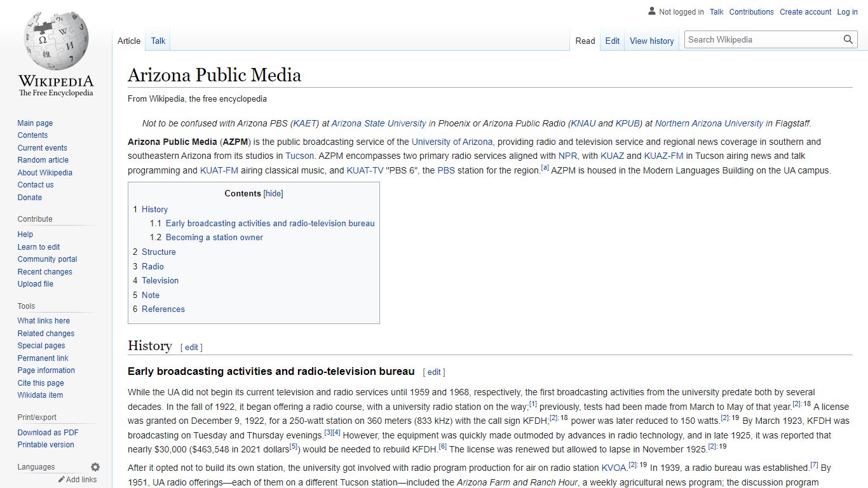Open University of Arizona link
The width and height of the screenshot is (868, 488).
452,142
